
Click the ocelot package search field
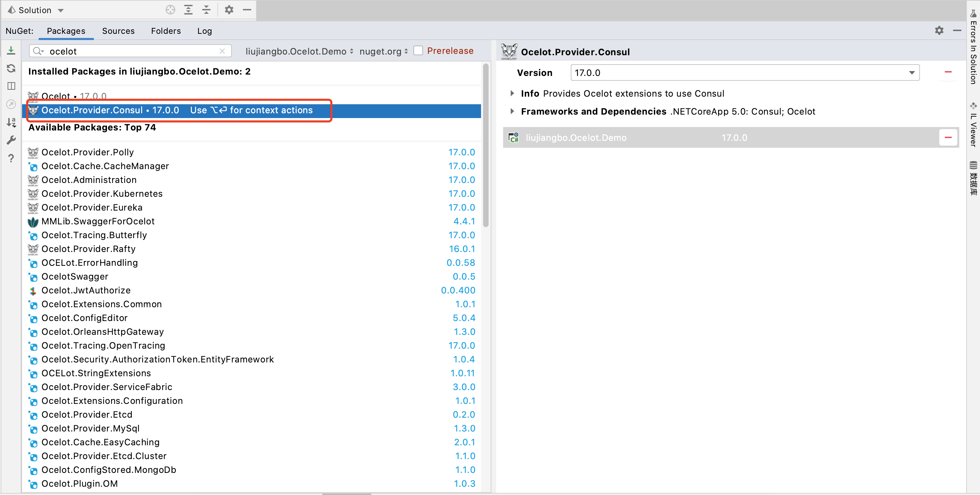coord(130,51)
